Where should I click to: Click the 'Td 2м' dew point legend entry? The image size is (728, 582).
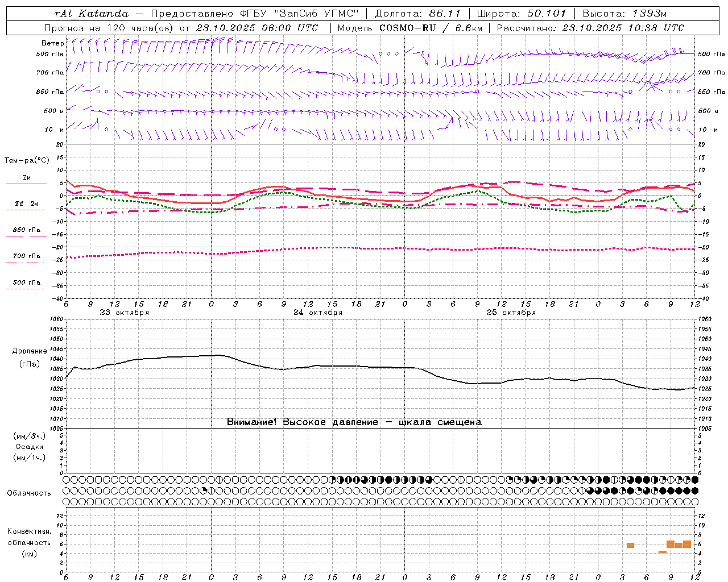(x=26, y=203)
